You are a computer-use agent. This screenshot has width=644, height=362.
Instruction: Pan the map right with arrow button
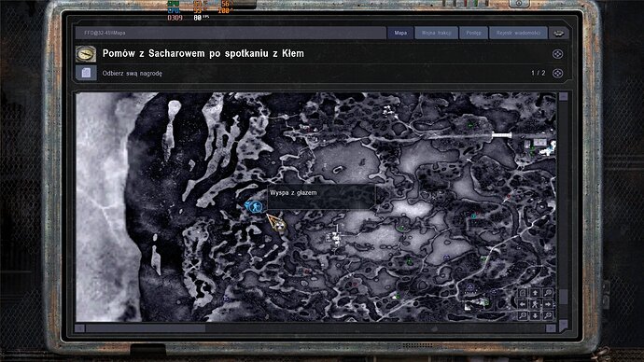coord(548,304)
